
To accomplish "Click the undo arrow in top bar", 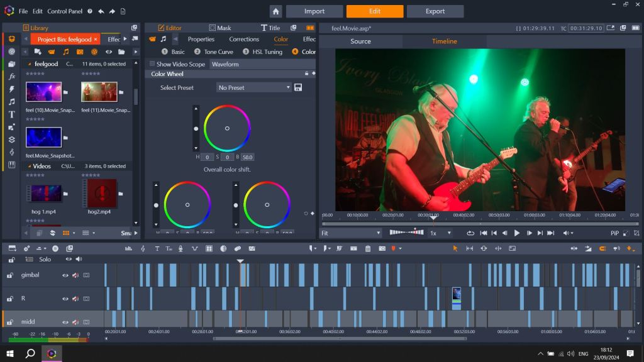I will (101, 11).
